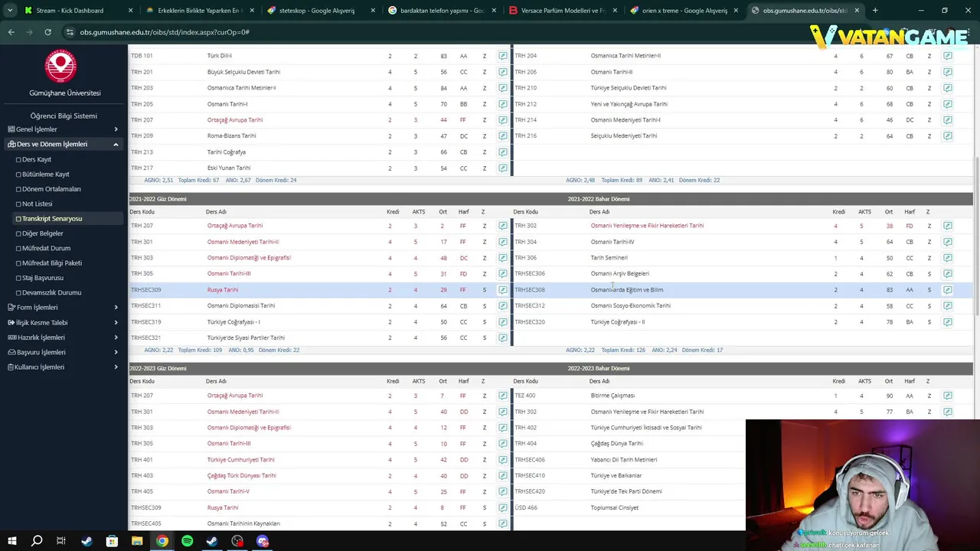
Task: Expand Hazırlık İşlemleri menu
Action: 63,337
